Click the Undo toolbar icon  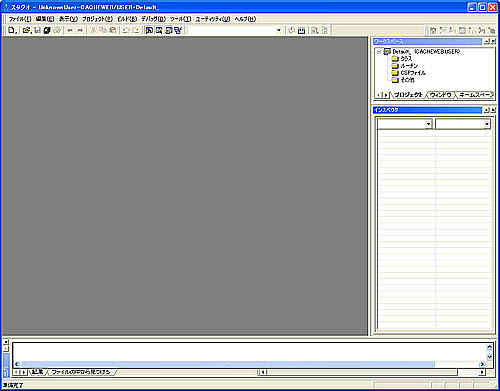(126, 30)
